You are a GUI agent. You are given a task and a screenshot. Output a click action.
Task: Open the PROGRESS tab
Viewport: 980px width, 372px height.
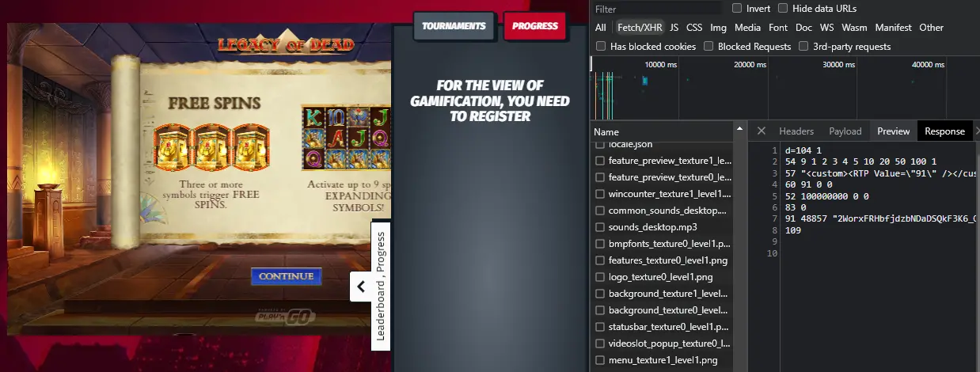pos(535,26)
